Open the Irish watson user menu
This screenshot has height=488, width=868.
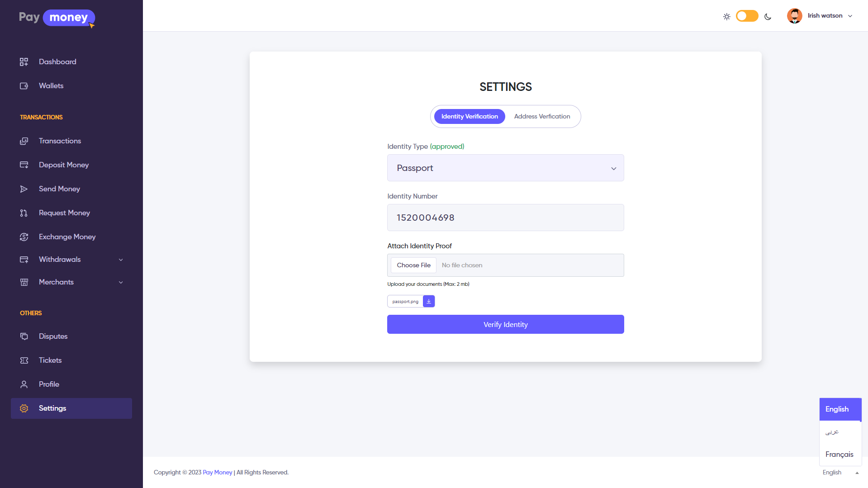coord(820,16)
